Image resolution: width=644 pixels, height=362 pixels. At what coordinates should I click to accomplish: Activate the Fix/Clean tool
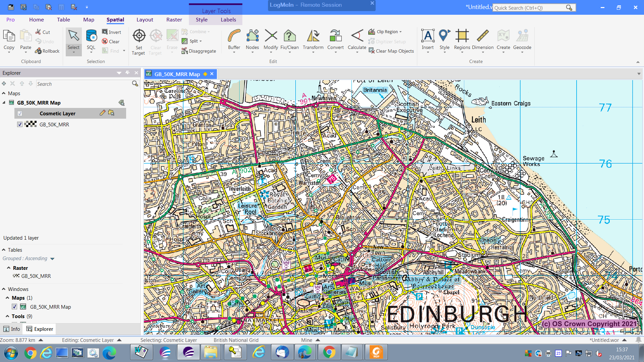coord(289,40)
